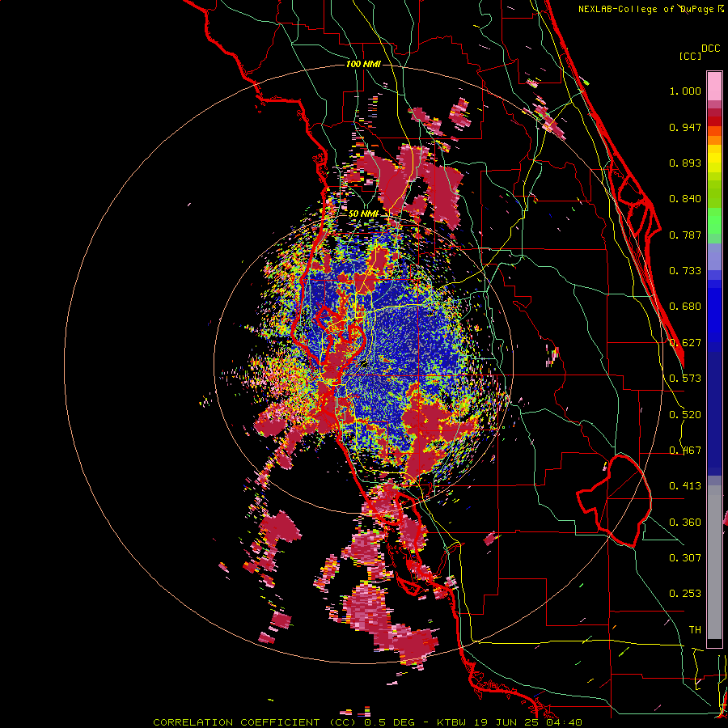Pick the gray color bar segment near 0.307
Screen dimensions: 728x728
(x=714, y=562)
